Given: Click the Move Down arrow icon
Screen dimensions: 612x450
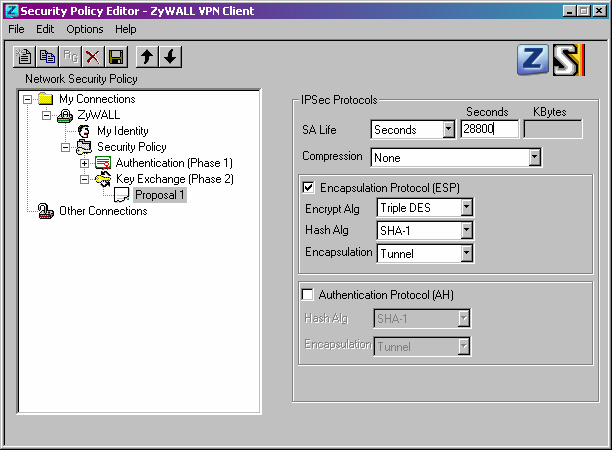Looking at the screenshot, I should (x=170, y=57).
